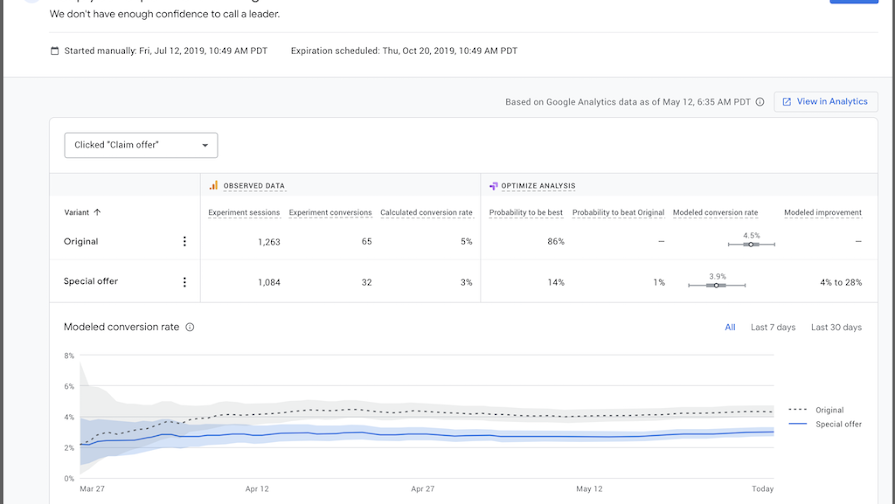Select the All time range tab

(730, 327)
